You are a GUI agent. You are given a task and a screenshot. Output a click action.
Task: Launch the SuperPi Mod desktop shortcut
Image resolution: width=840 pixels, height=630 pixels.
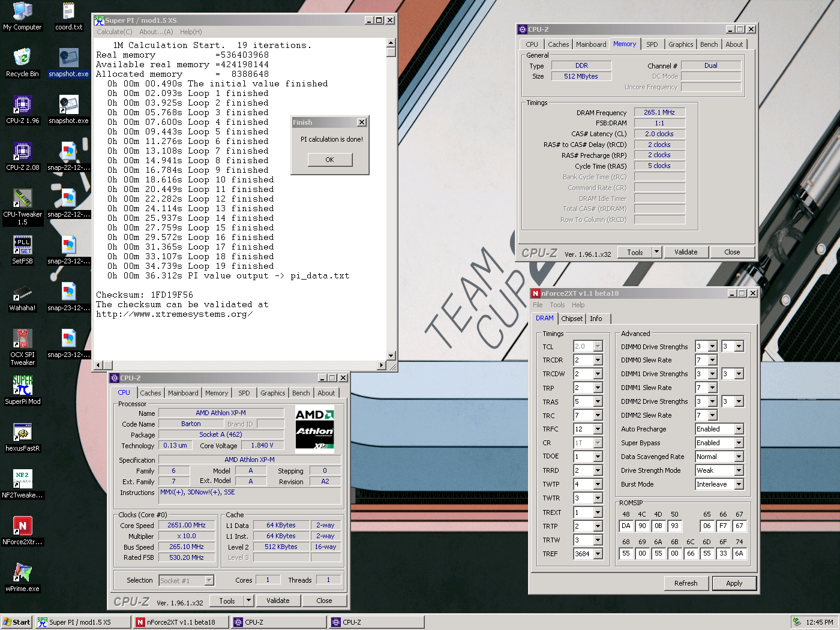(22, 386)
